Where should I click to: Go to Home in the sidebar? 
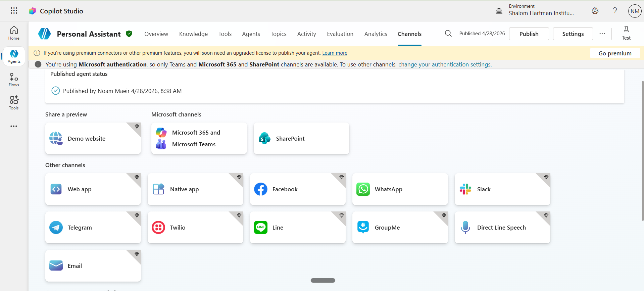(14, 33)
